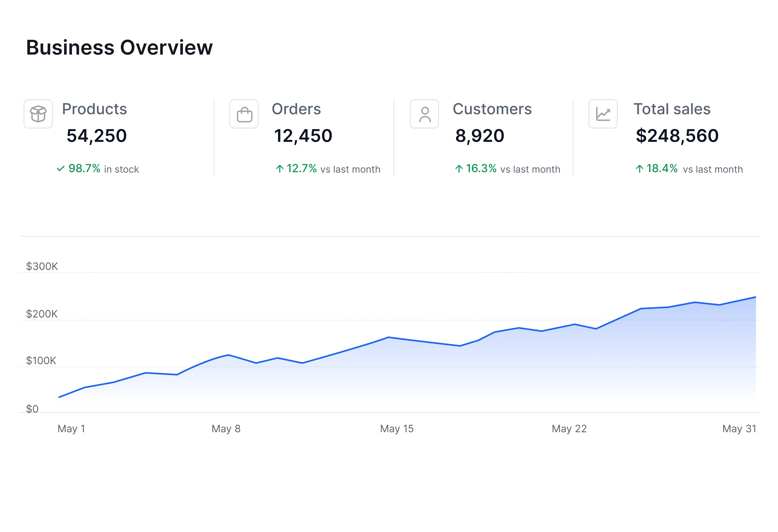Click the sales line starting point at May 1
The height and width of the screenshot is (532, 778).
[59, 397]
